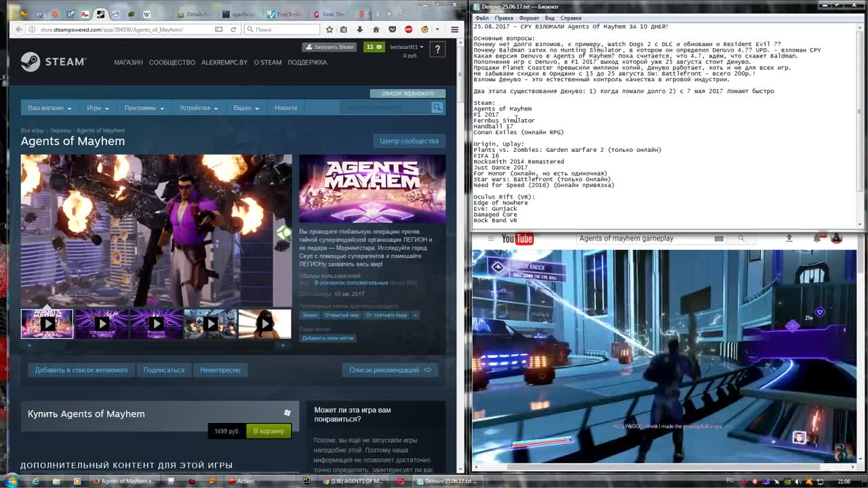Open Internet Explorer from the taskbar
Viewport: 868px width, 488px height.
click(x=35, y=481)
